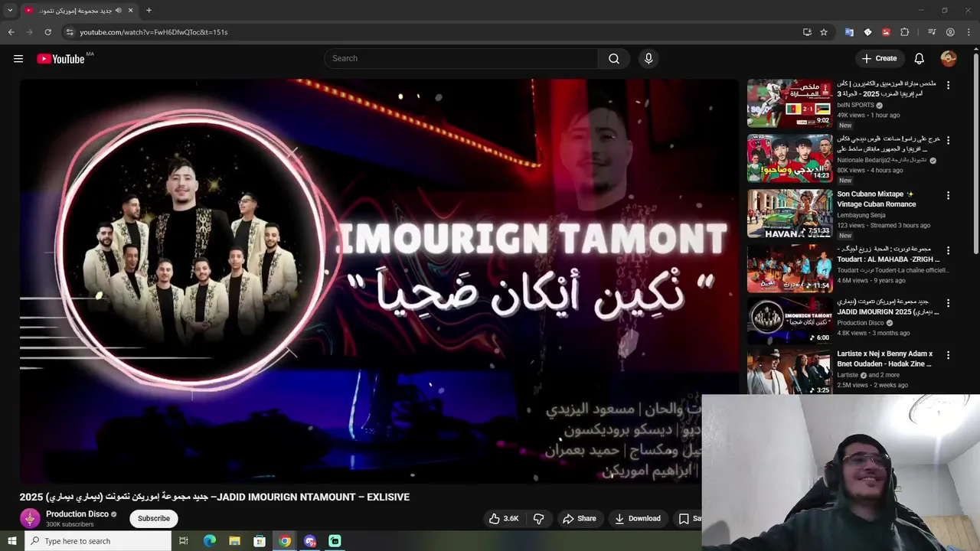Subscribe to Production Disco channel
Screen dimensions: 980x551
154,518
